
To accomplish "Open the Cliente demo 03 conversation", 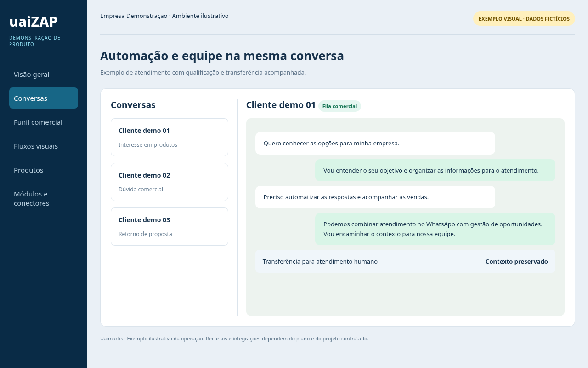I will pos(170,226).
